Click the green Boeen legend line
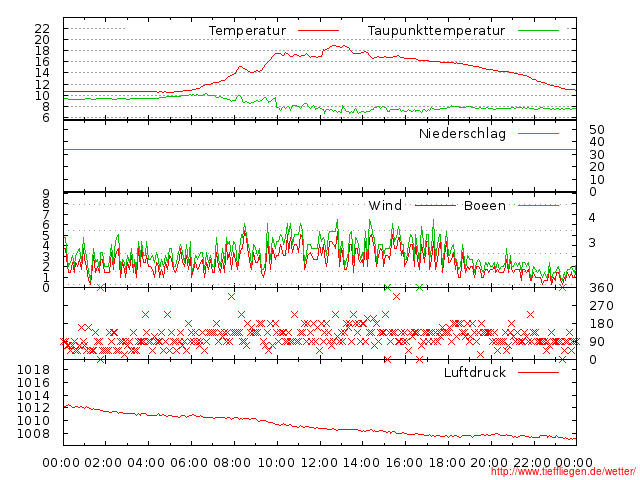The image size is (640, 480). [x=538, y=205]
